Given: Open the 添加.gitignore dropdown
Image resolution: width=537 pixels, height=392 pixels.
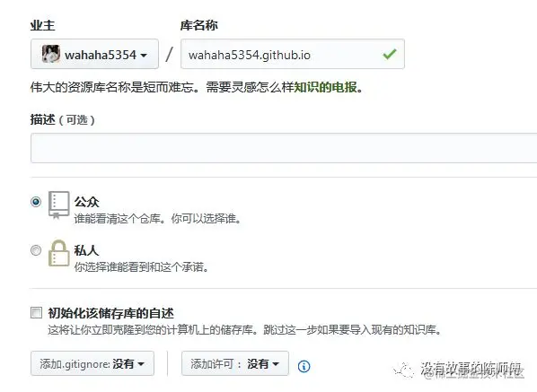Looking at the screenshot, I should point(92,363).
